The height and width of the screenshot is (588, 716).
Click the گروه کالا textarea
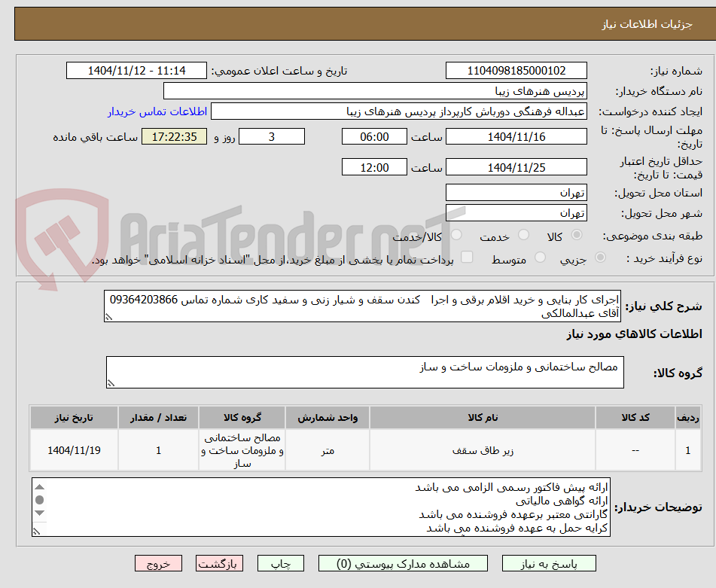365,373
